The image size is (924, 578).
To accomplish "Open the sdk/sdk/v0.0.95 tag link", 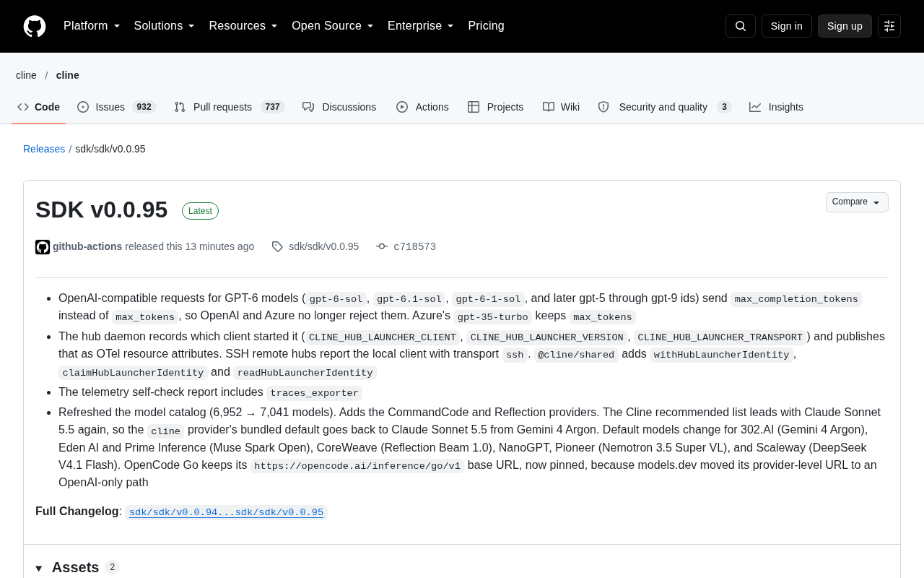I will 323,246.
